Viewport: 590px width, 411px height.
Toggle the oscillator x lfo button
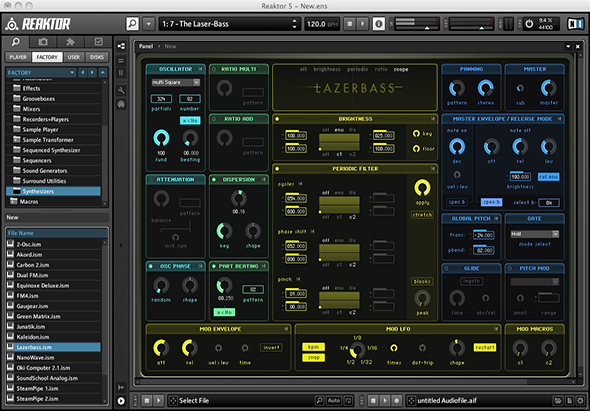tap(190, 120)
